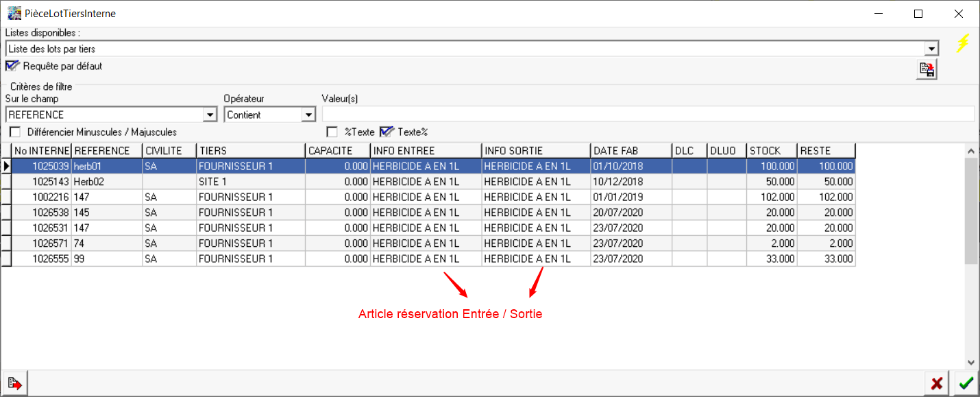This screenshot has height=397, width=980.
Task: Open the Opérateur Contient dropdown
Action: [308, 115]
